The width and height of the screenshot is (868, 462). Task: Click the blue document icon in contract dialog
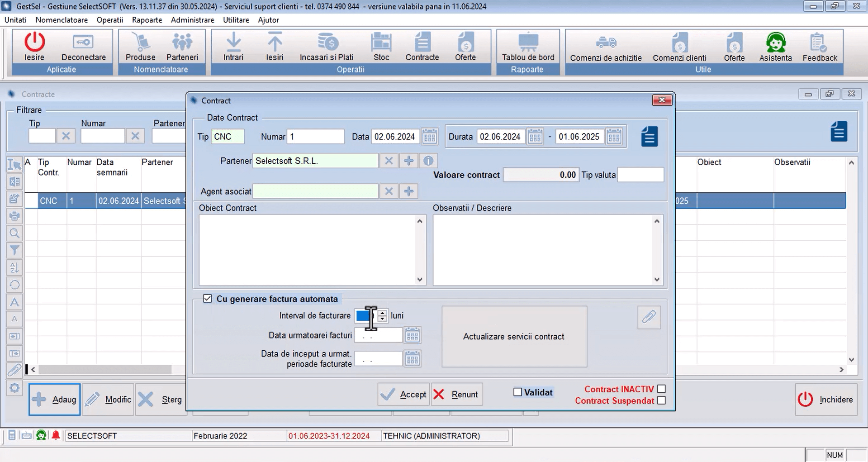click(649, 137)
